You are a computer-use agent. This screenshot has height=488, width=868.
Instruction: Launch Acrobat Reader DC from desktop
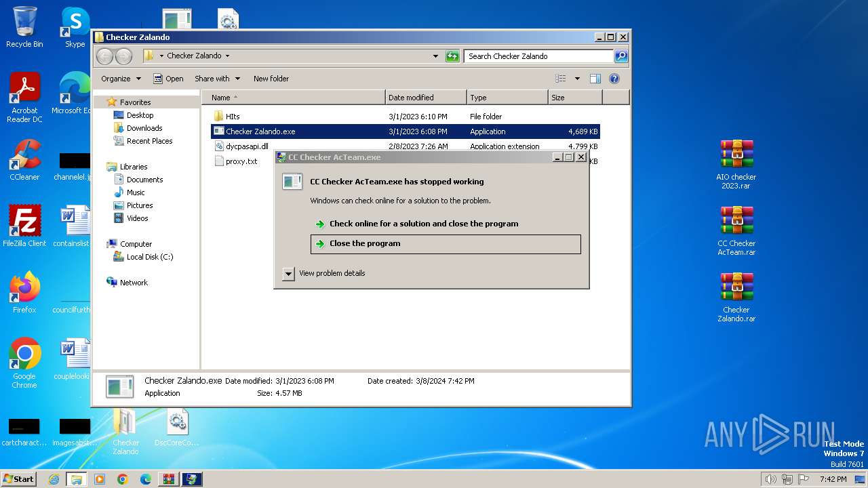[24, 98]
